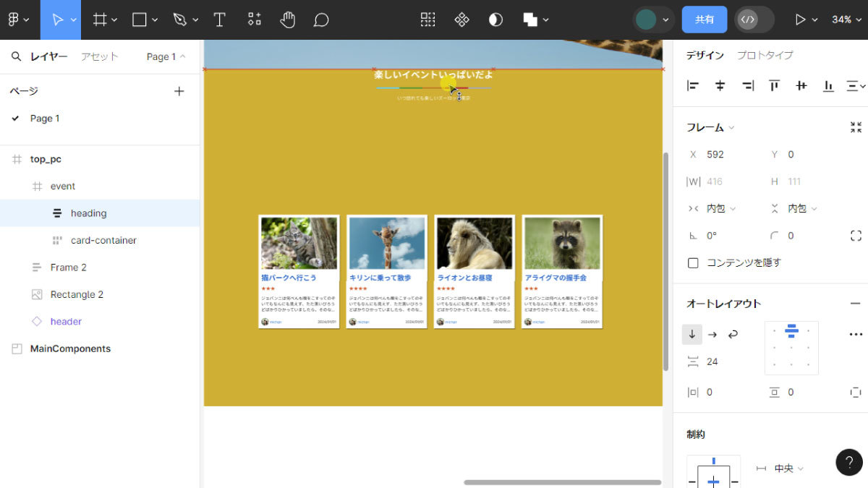Screen dimensions: 868x488
Task: Enable the コンテンツを隠す checkbox
Action: [693, 262]
